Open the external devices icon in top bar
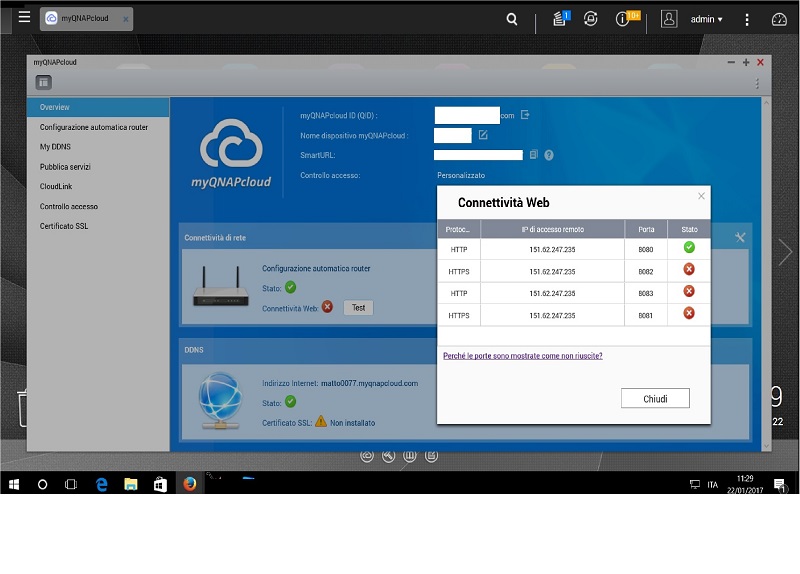Image resolution: width=800 pixels, height=574 pixels. point(591,19)
